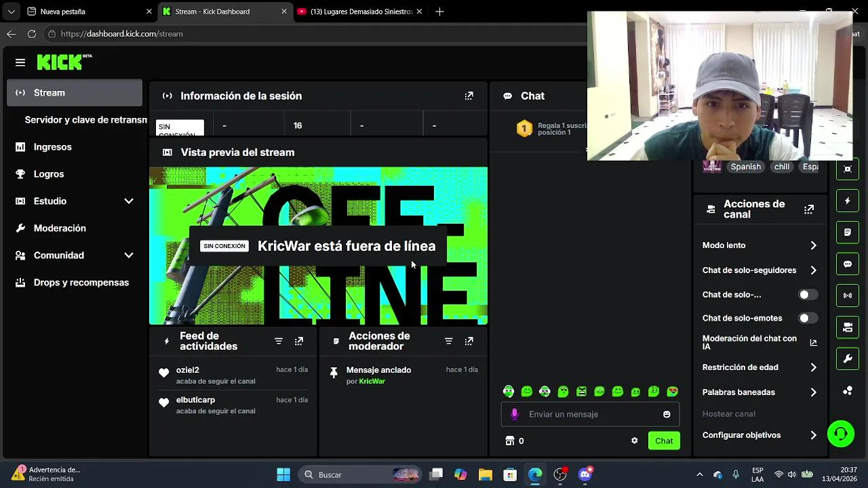Click the wrench icon in right icon bar
The height and width of the screenshot is (488, 868).
(848, 359)
